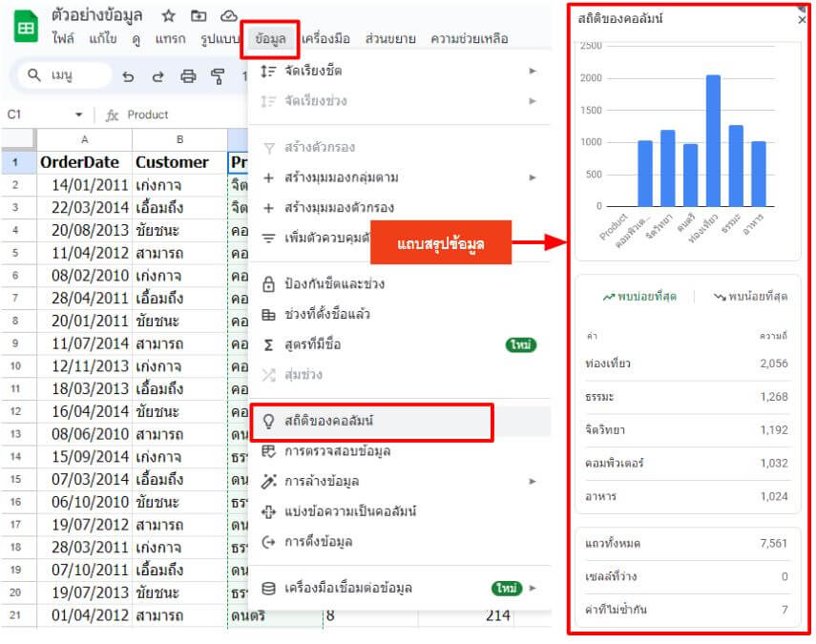Image resolution: width=816 pixels, height=644 pixels.
Task: Click the move-to-folder icon
Action: pos(199,16)
